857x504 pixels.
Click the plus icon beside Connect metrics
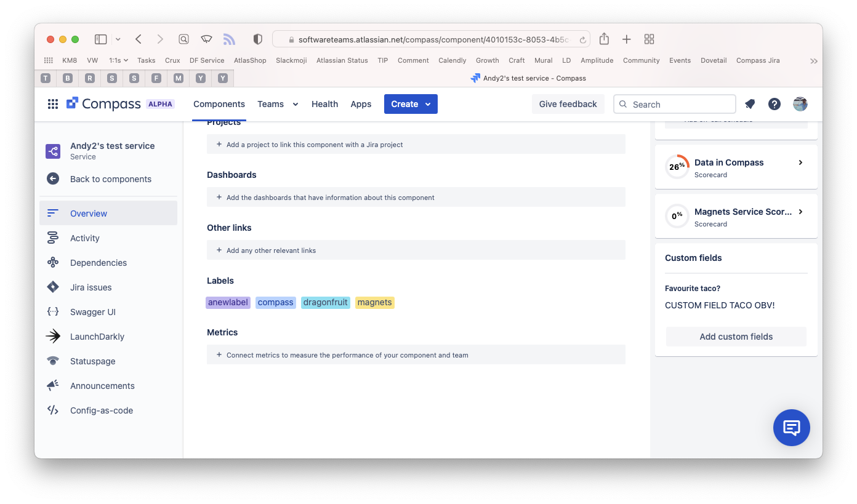coord(219,355)
